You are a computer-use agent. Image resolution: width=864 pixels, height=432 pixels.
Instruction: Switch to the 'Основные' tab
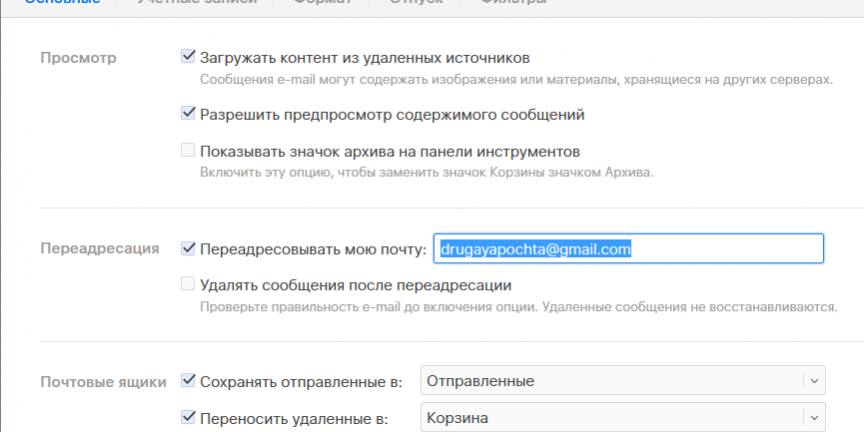[x=62, y=3]
